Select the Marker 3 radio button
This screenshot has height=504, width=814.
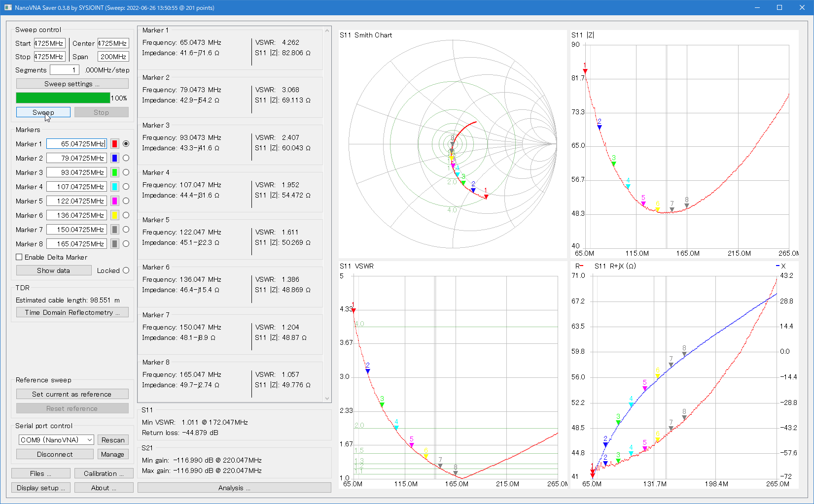coord(126,172)
